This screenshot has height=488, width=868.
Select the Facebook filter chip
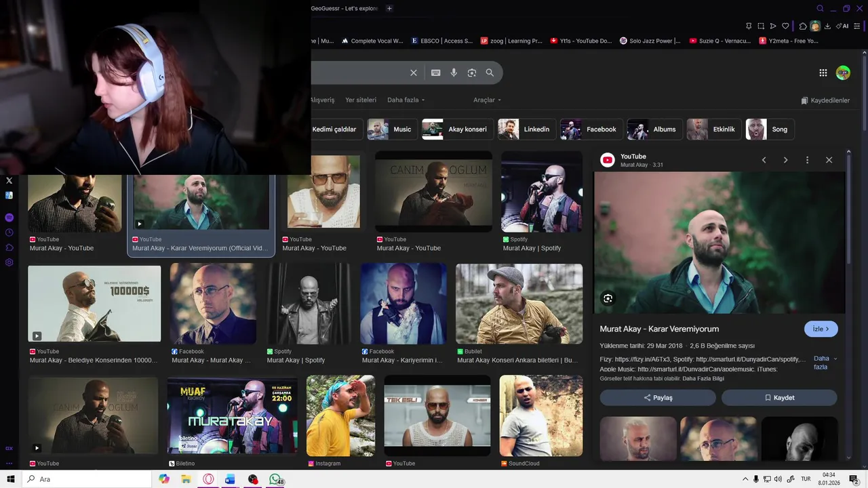(x=591, y=129)
